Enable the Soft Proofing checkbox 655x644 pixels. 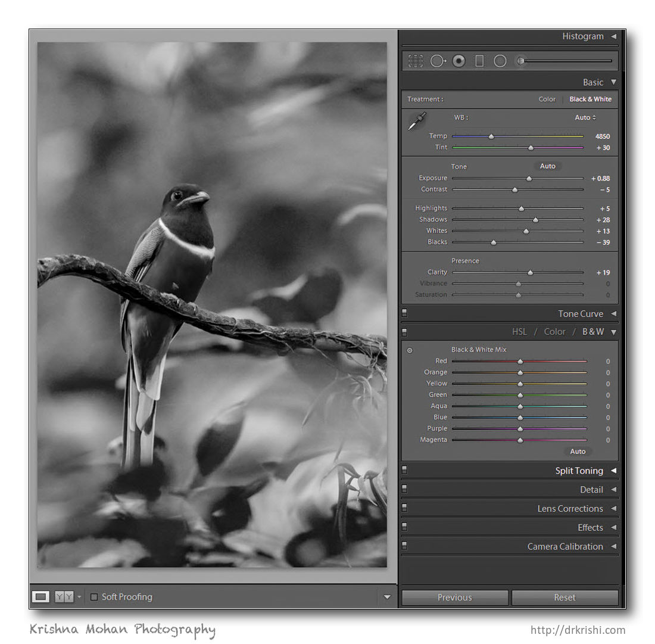coord(94,597)
